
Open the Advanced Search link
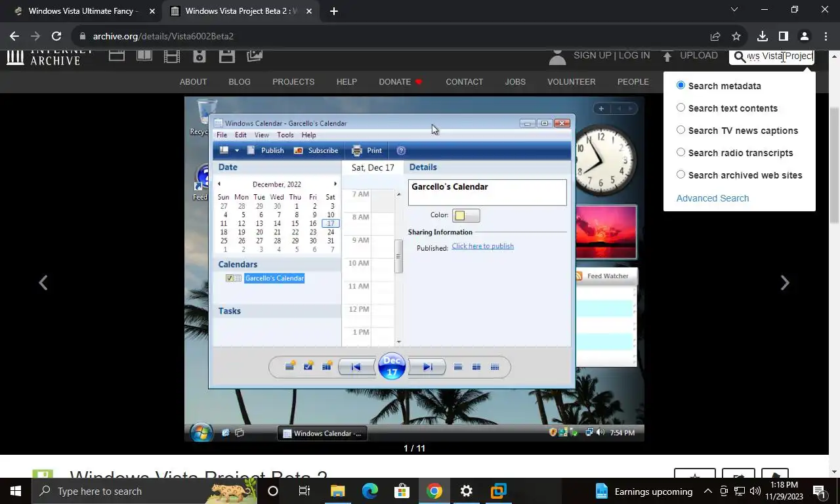click(712, 198)
